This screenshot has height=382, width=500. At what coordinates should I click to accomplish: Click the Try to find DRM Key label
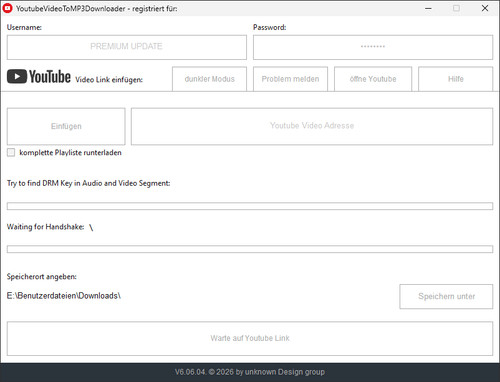tap(88, 183)
